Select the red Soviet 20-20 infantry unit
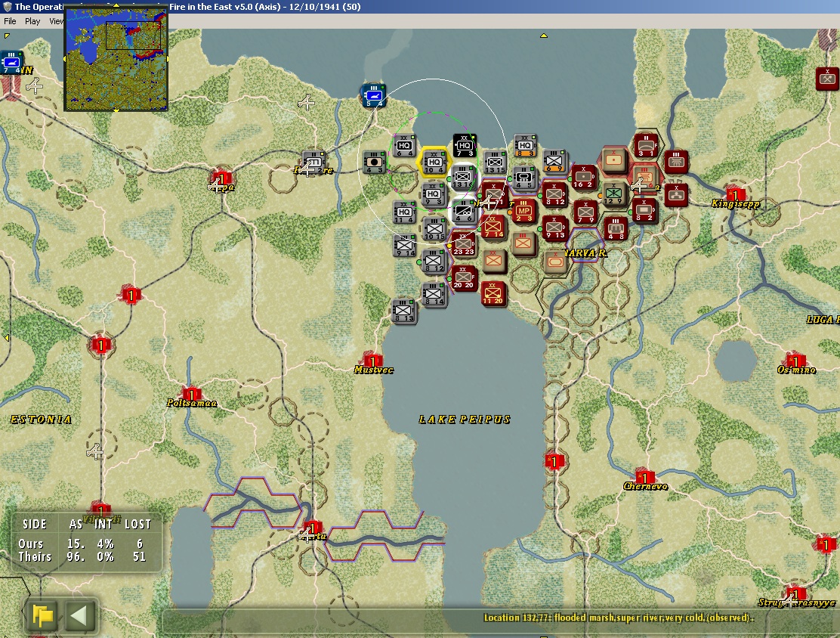The width and height of the screenshot is (840, 638). click(x=464, y=277)
